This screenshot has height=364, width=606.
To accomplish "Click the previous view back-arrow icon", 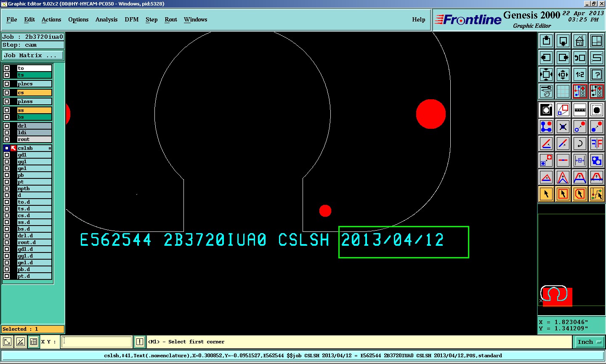I will tap(580, 58).
